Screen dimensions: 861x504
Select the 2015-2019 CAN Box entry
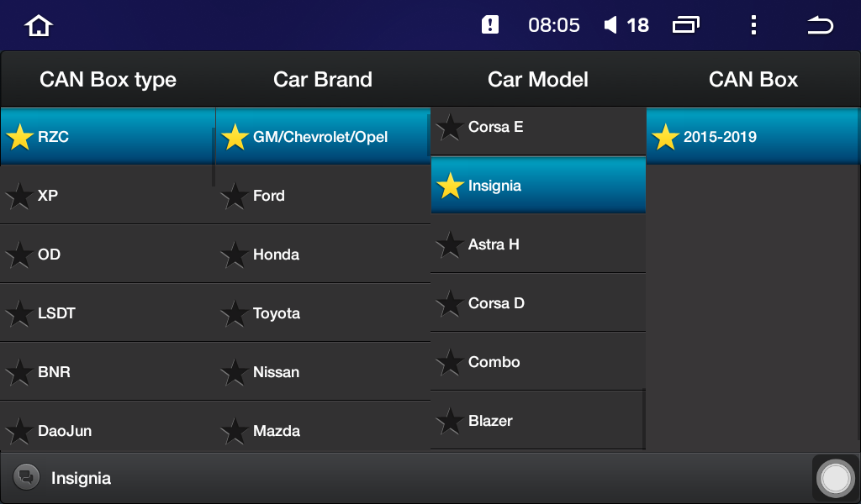click(x=720, y=137)
